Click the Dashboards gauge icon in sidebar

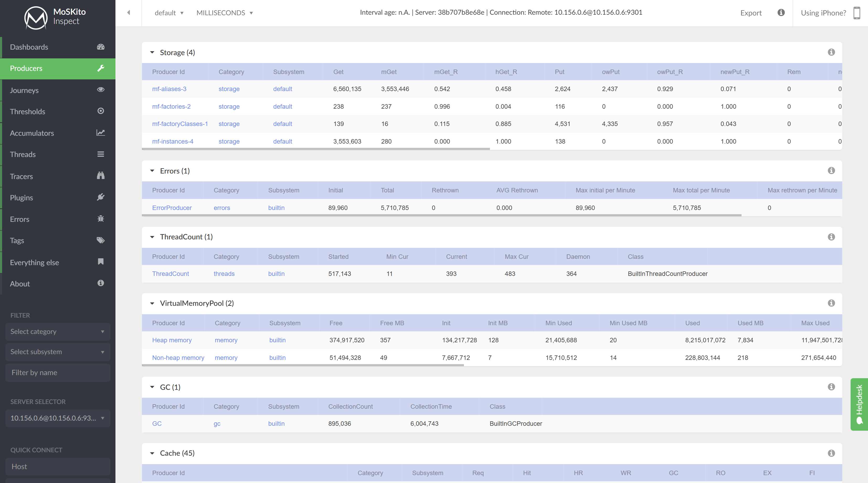[x=100, y=47]
